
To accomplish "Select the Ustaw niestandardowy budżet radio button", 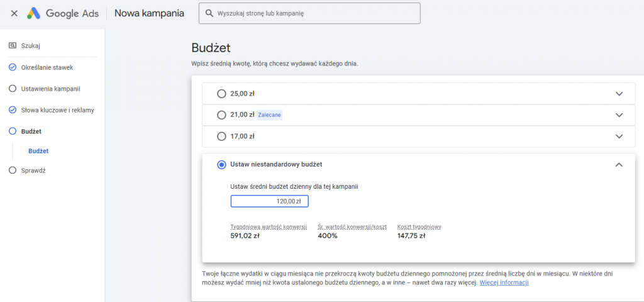I will (221, 164).
